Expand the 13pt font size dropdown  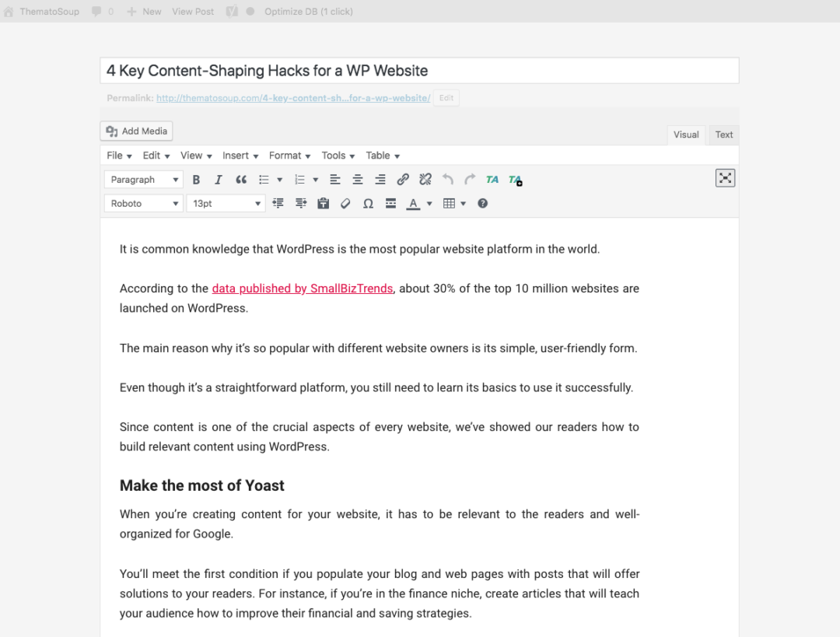click(227, 204)
